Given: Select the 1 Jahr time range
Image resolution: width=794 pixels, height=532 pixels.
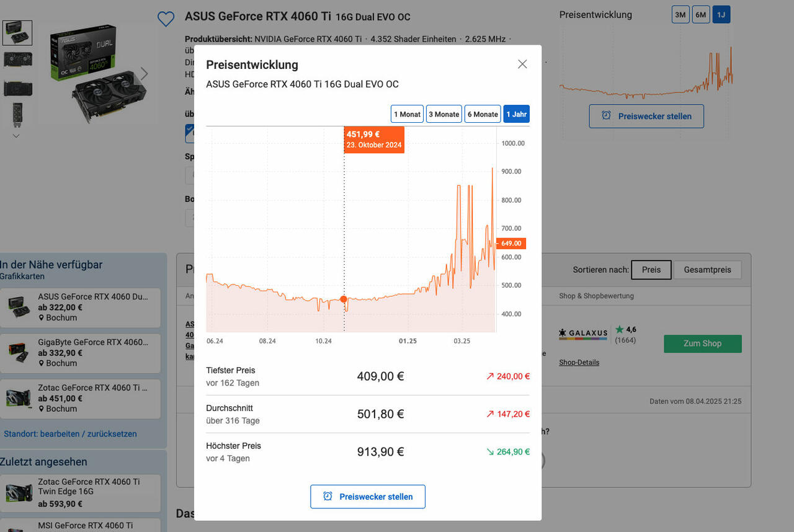Looking at the screenshot, I should coord(516,114).
